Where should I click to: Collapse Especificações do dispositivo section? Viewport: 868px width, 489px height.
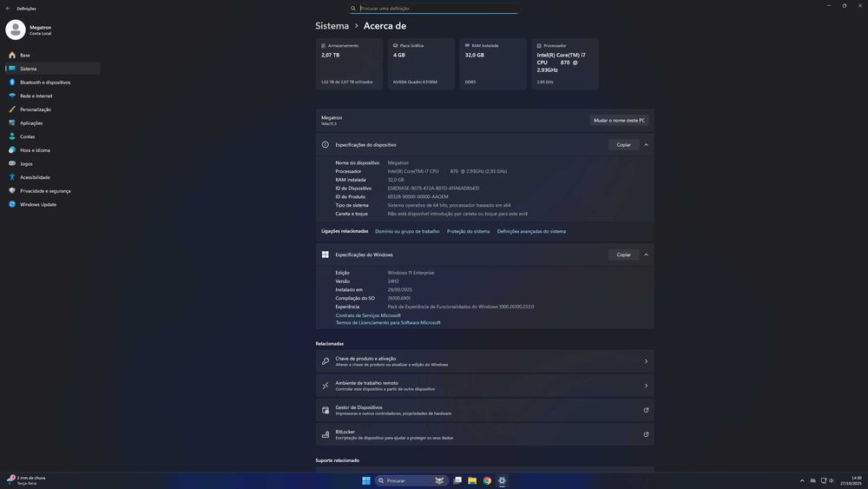pyautogui.click(x=646, y=144)
